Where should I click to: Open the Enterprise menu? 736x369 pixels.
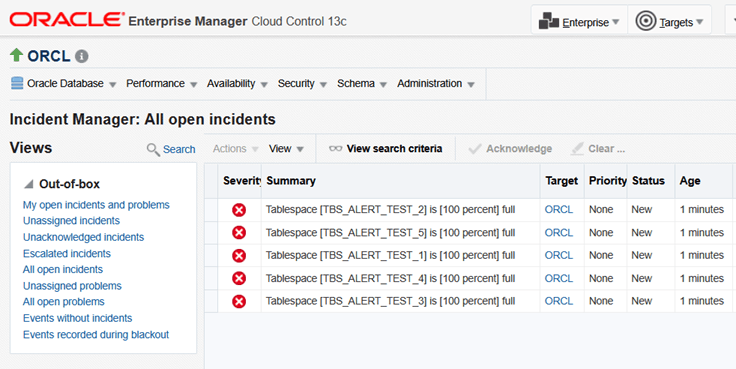tap(579, 21)
